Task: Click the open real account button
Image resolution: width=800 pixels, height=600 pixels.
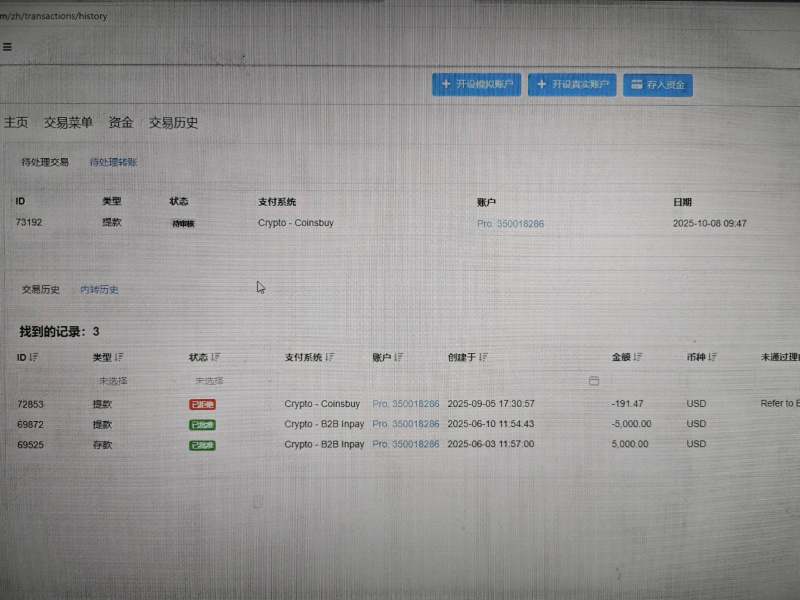Action: click(572, 84)
